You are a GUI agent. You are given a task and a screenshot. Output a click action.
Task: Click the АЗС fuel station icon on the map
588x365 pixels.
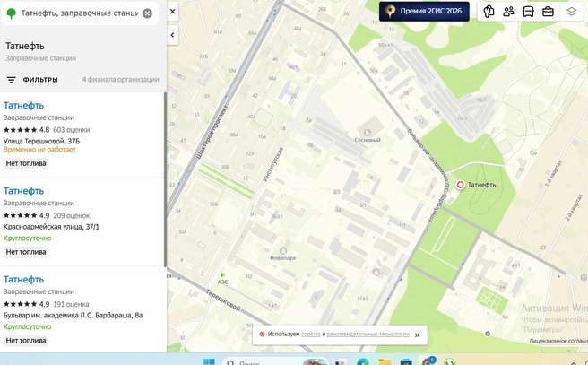[223, 275]
